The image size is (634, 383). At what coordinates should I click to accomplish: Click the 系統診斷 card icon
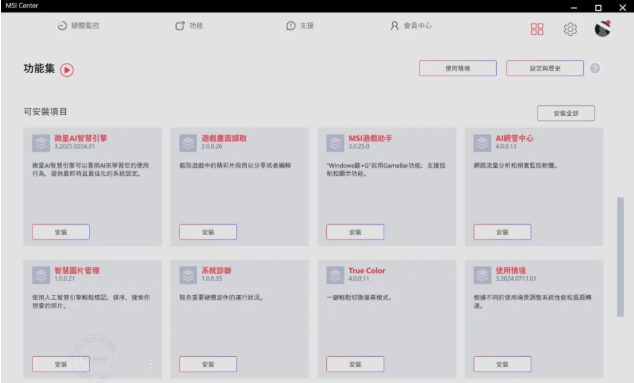[x=188, y=275]
